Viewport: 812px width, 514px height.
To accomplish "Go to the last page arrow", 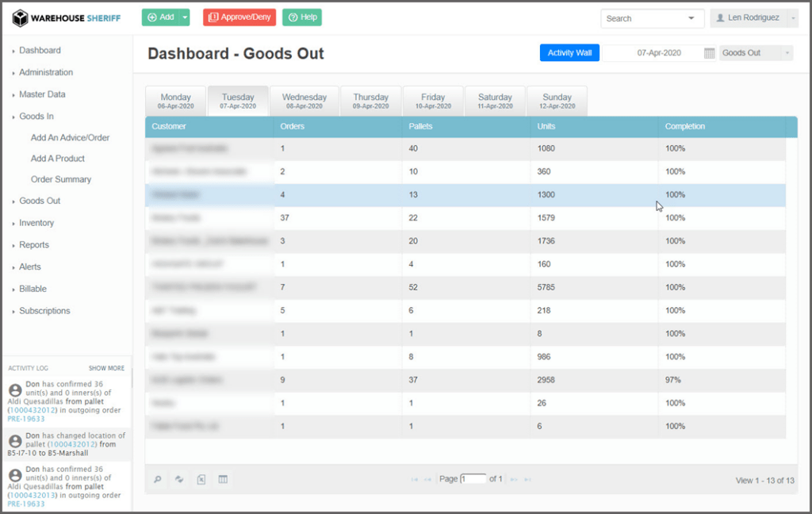I will [x=527, y=479].
